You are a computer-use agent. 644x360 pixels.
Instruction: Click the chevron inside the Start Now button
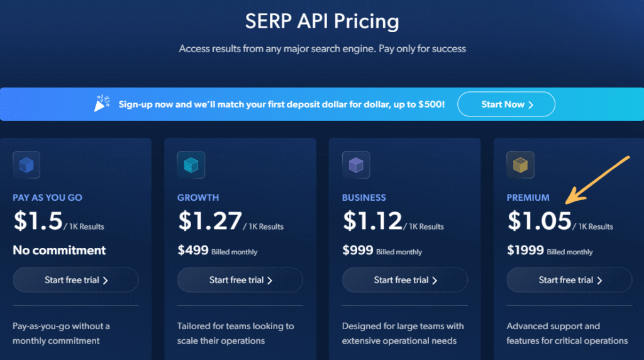pyautogui.click(x=531, y=105)
